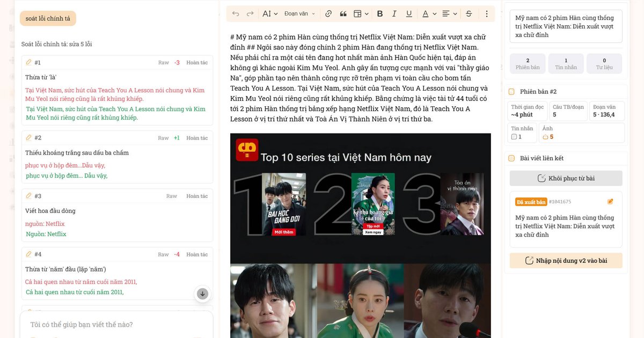The image size is (644, 338).
Task: Click 'Khôi phục từ bài' button
Action: pos(566,178)
